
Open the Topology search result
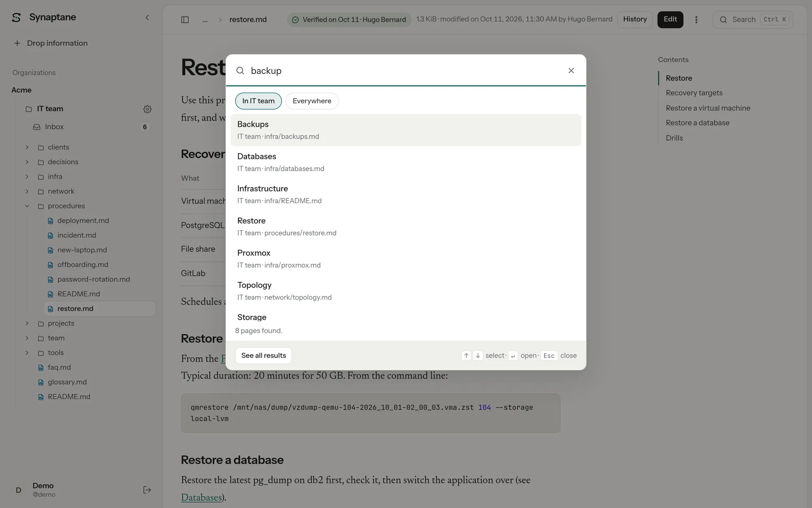pos(406,291)
